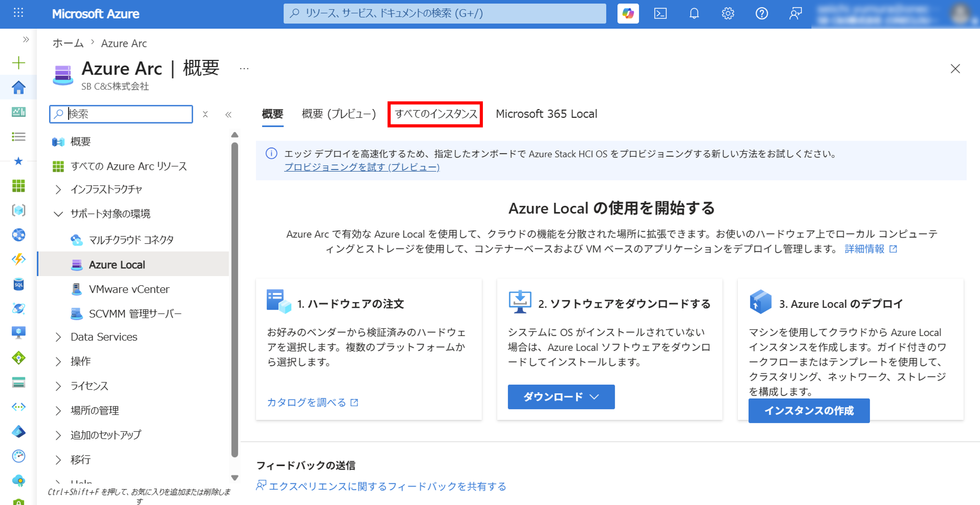The height and width of the screenshot is (505, 980).
Task: Open Advisor cloud icon in sidebar
Action: 18,481
